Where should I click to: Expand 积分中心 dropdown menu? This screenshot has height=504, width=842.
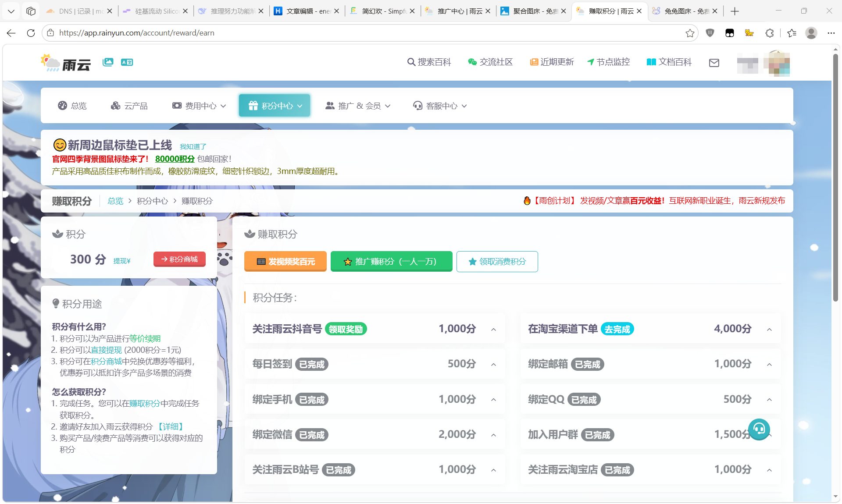coord(275,106)
